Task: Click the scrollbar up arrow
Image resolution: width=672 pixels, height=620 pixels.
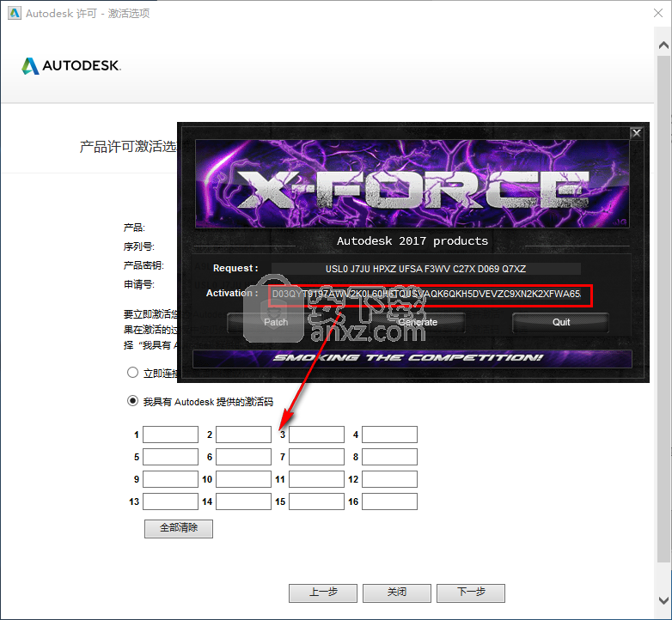Action: pos(663,45)
